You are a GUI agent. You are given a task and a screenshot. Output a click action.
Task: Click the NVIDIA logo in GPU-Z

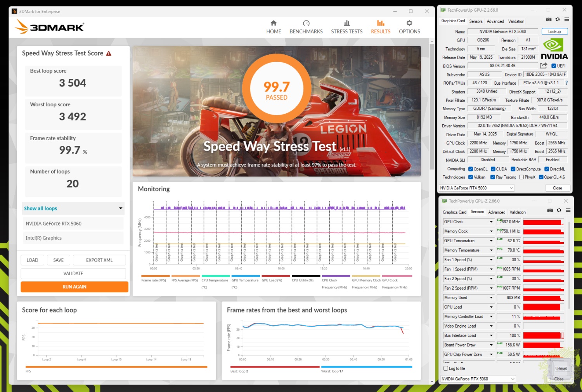[x=554, y=49]
